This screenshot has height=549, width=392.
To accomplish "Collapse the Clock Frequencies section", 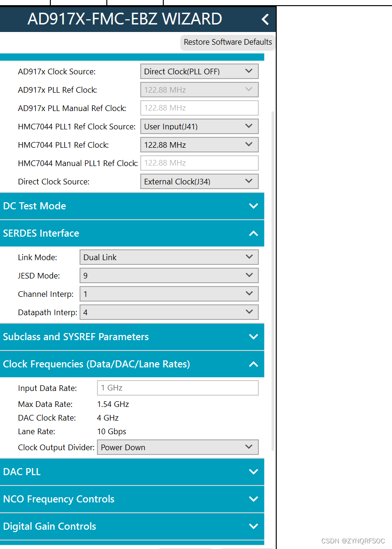I will [x=132, y=364].
